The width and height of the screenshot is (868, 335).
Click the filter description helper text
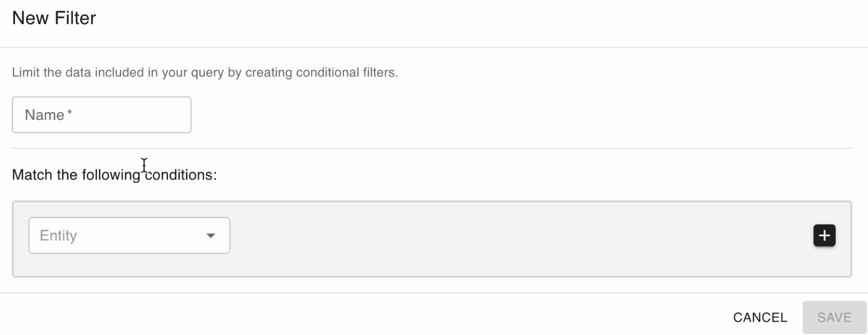205,73
